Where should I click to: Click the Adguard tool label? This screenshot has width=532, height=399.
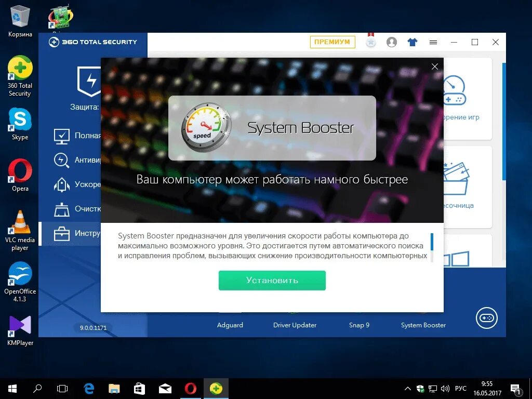[x=230, y=325]
